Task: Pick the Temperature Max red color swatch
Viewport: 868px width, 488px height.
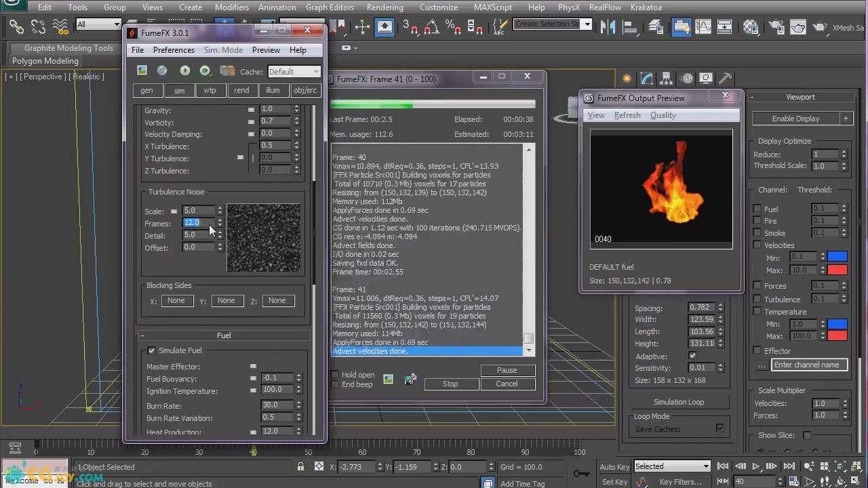Action: [837, 336]
